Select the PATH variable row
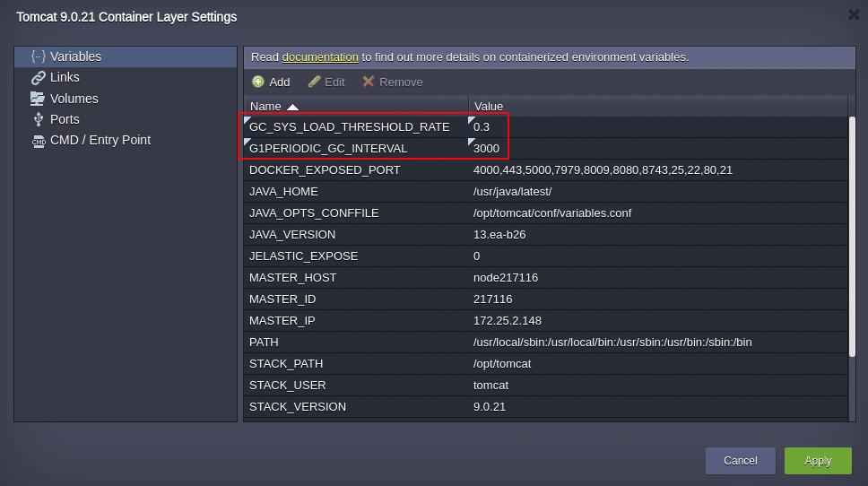 546,343
